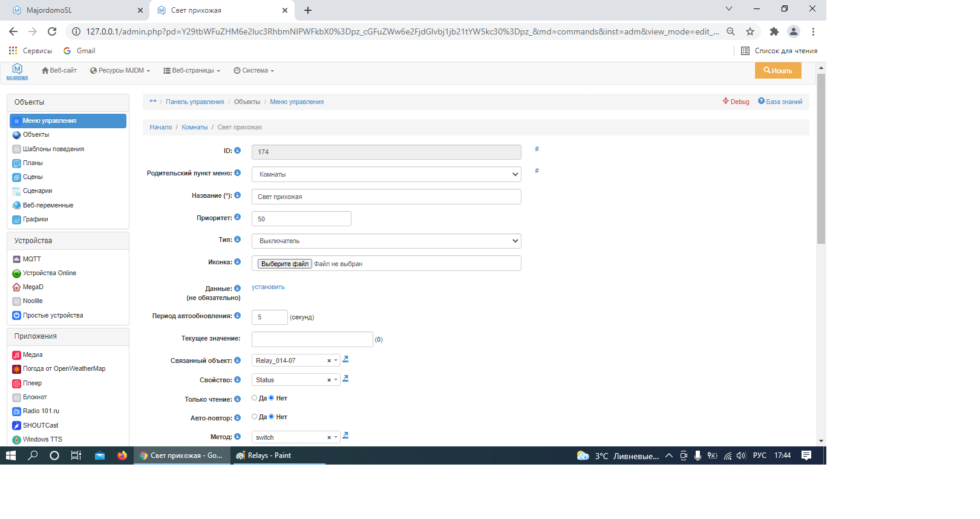The width and height of the screenshot is (980, 519).
Task: Focus the Период автообновления seconds field
Action: coord(270,317)
